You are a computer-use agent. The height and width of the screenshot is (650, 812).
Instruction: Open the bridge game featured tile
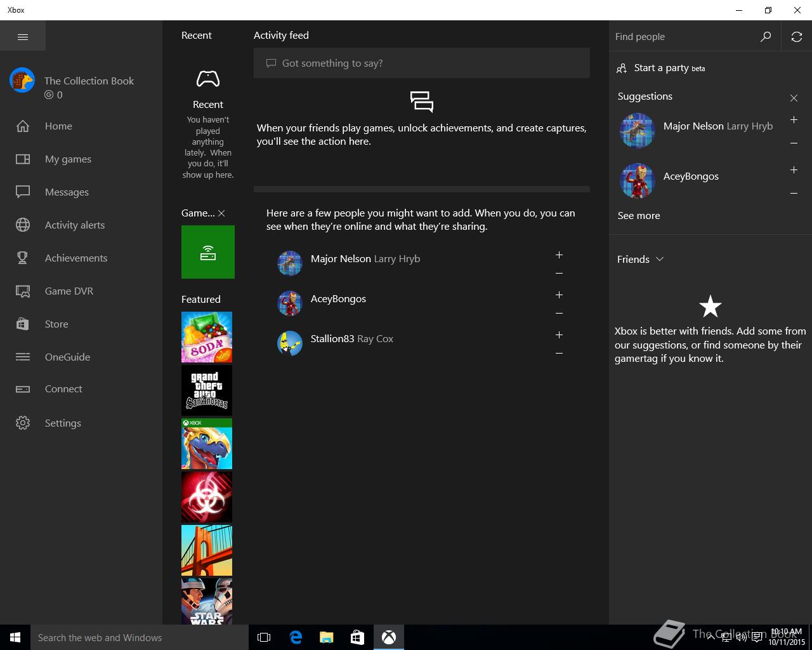click(207, 550)
